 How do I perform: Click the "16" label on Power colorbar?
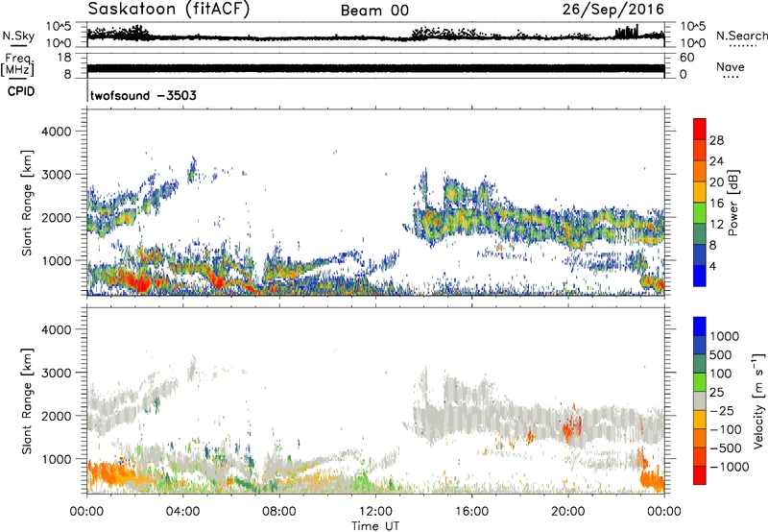click(x=716, y=204)
